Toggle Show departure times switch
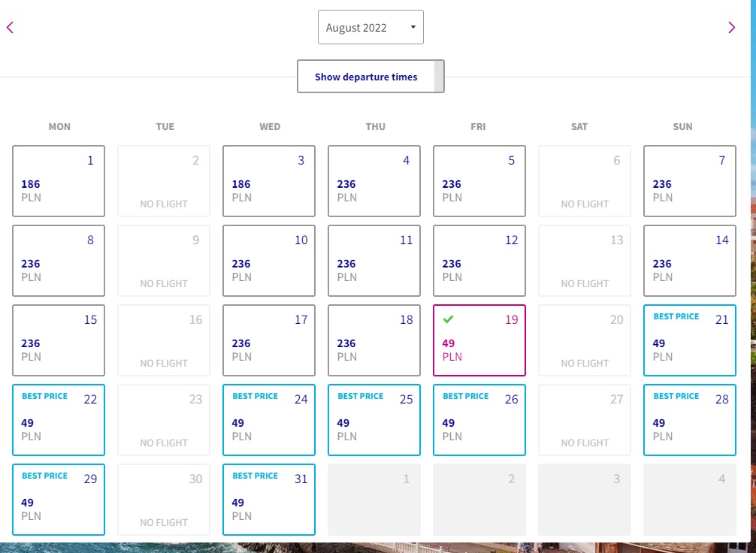This screenshot has height=553, width=756. coord(370,76)
